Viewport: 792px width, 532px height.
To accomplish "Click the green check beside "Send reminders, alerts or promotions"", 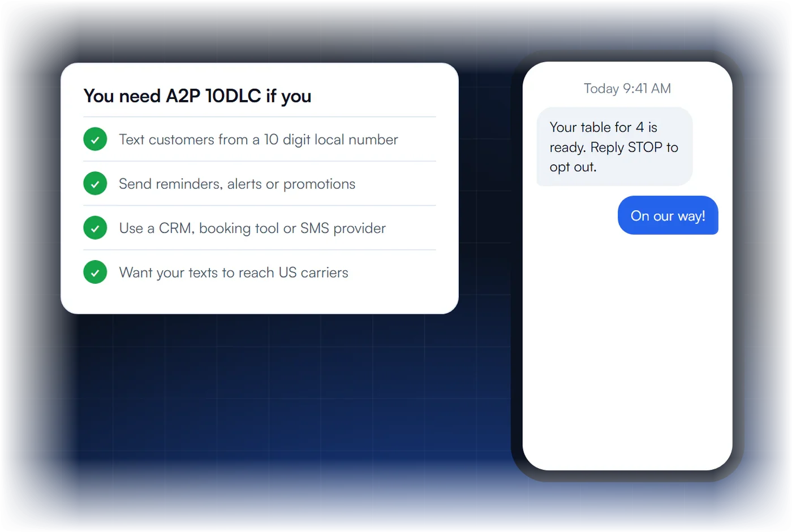I will [x=95, y=184].
